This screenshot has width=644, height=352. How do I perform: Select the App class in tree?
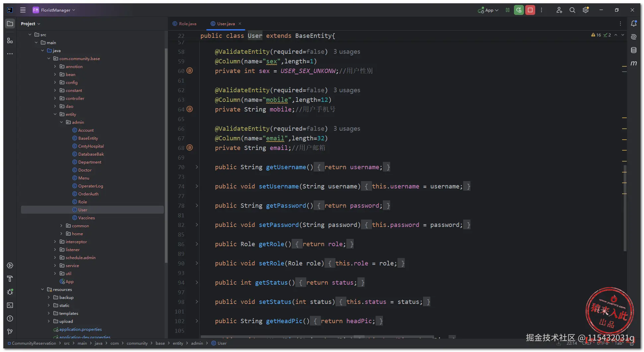point(69,281)
